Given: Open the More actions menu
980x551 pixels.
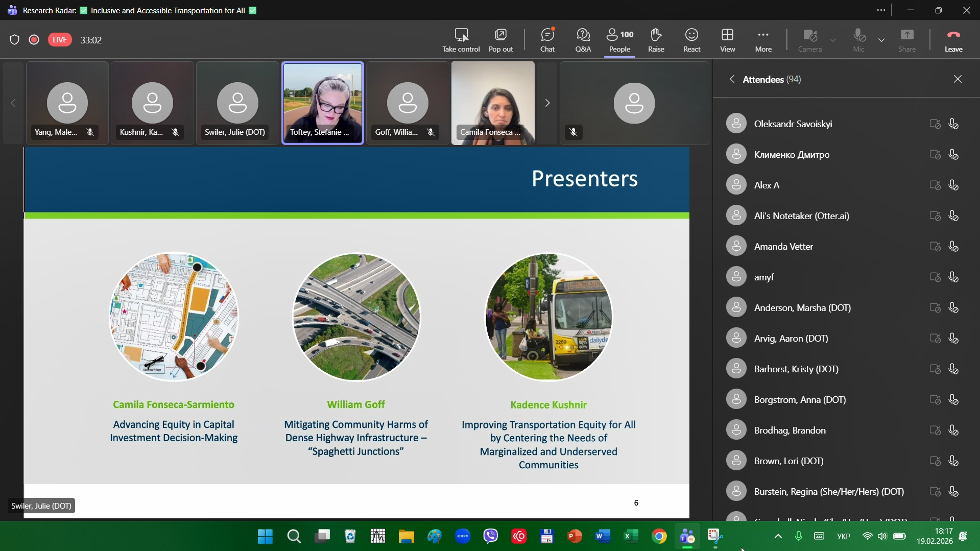Looking at the screenshot, I should point(763,40).
